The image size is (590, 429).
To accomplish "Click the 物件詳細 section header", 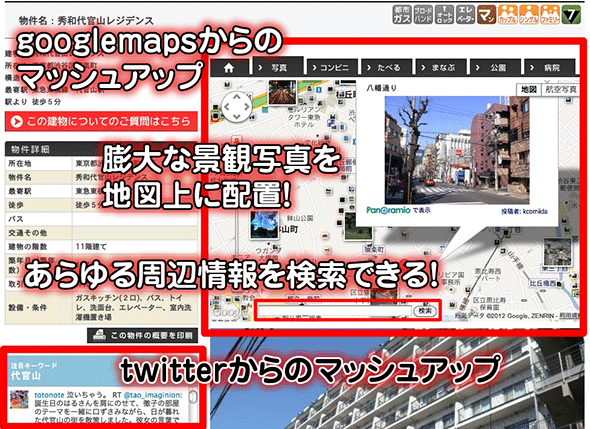I will pos(101,149).
